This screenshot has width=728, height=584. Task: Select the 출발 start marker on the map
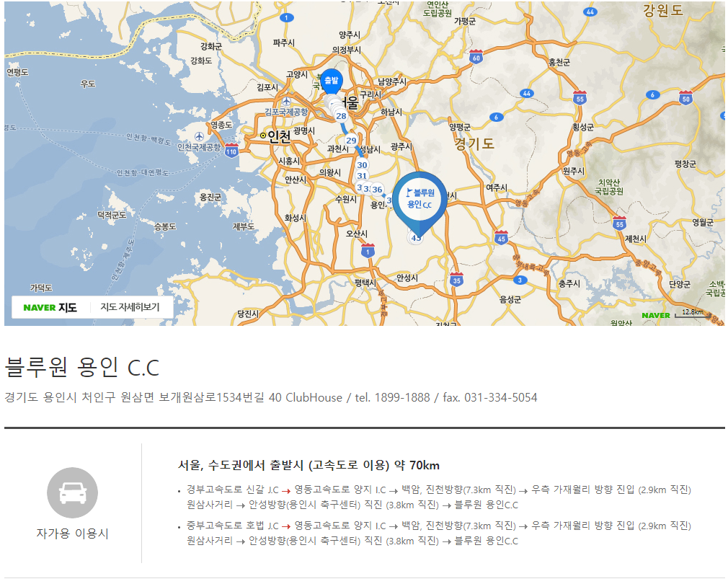point(332,81)
